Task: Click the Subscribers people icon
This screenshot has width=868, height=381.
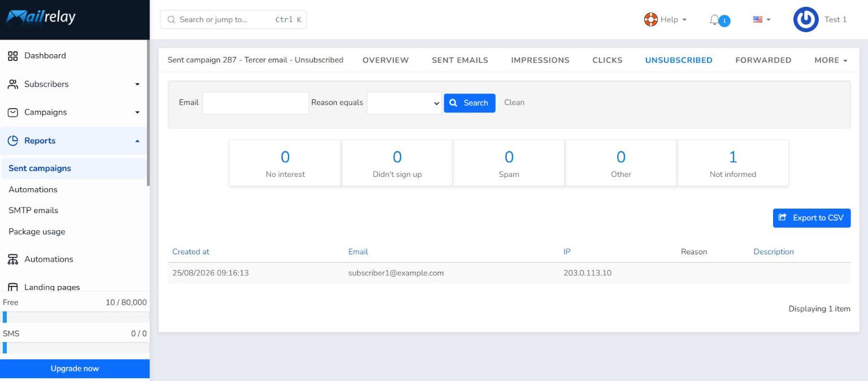Action: click(12, 84)
